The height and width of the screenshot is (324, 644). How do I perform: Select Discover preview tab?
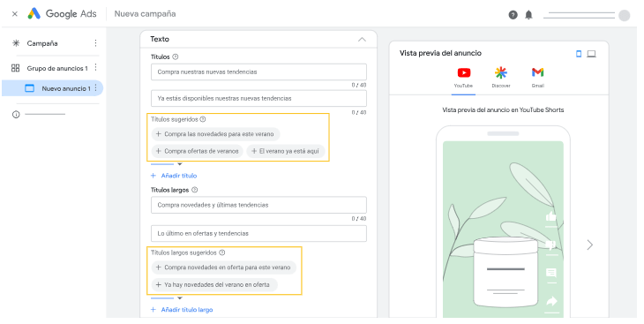pos(501,78)
